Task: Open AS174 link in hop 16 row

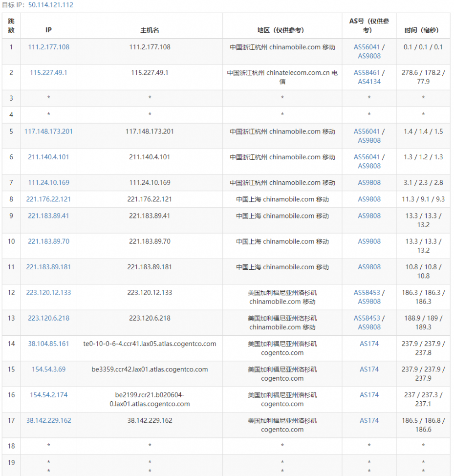Action: pyautogui.click(x=369, y=395)
